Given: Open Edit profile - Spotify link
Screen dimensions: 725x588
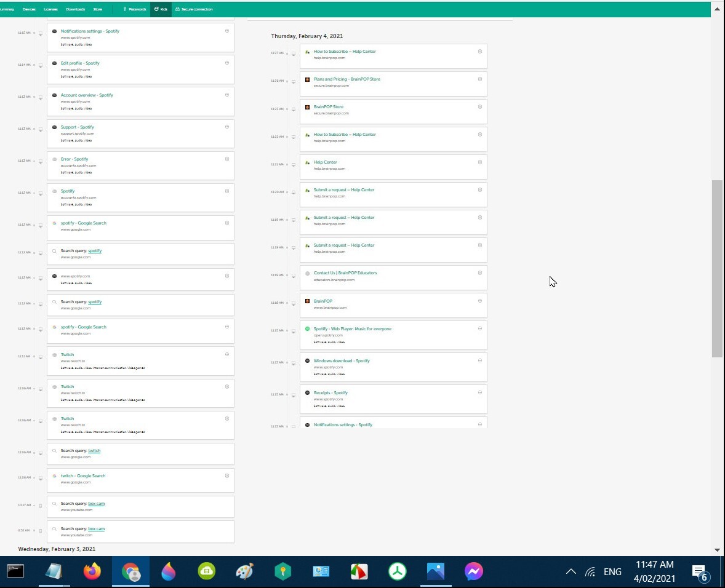Looking at the screenshot, I should [x=80, y=63].
